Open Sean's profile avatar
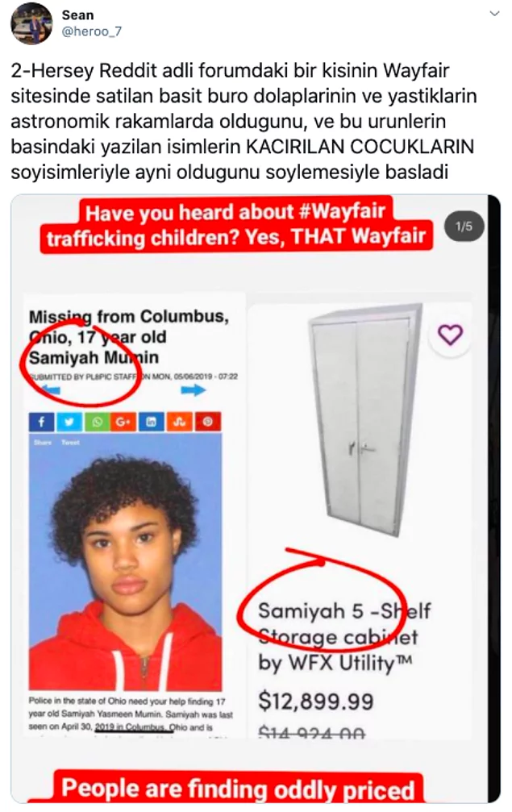This screenshot has height=812, width=512. (x=31, y=23)
